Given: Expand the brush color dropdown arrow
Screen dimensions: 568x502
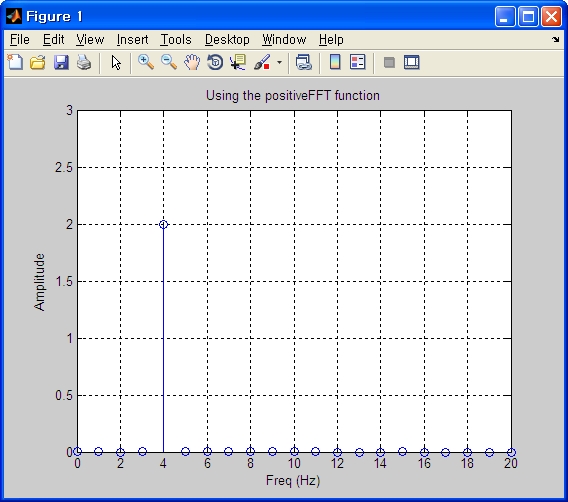Looking at the screenshot, I should (x=279, y=63).
